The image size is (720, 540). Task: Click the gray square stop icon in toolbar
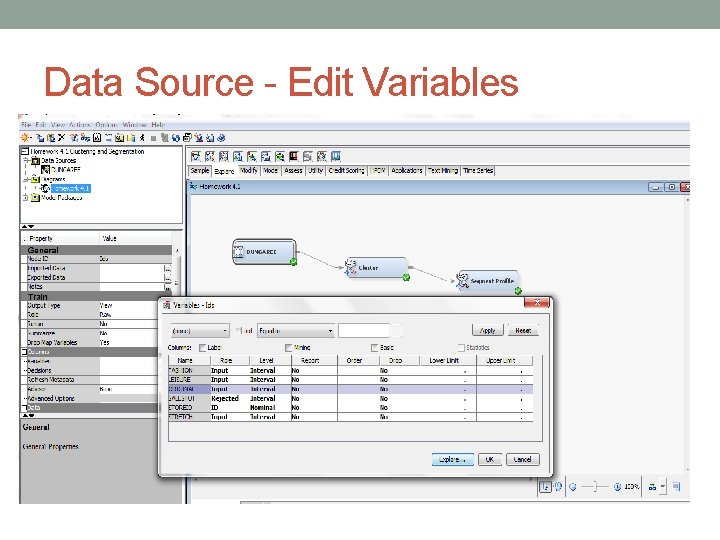click(x=153, y=138)
